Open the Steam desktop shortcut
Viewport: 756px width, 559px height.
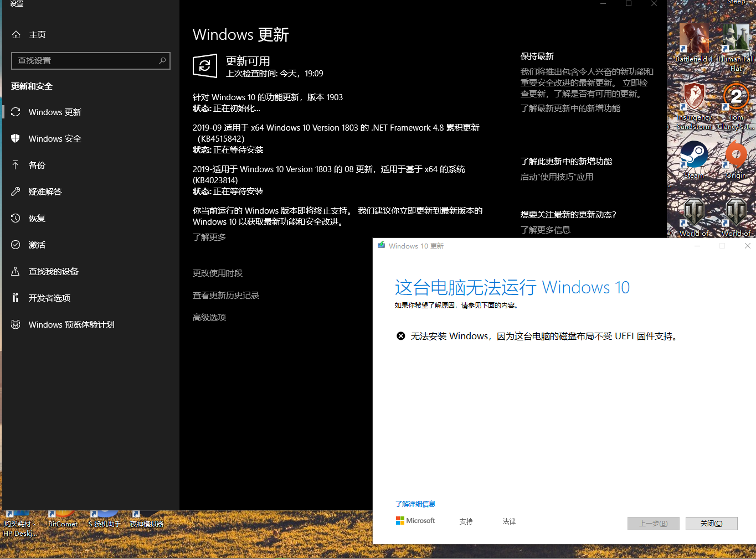click(x=693, y=160)
